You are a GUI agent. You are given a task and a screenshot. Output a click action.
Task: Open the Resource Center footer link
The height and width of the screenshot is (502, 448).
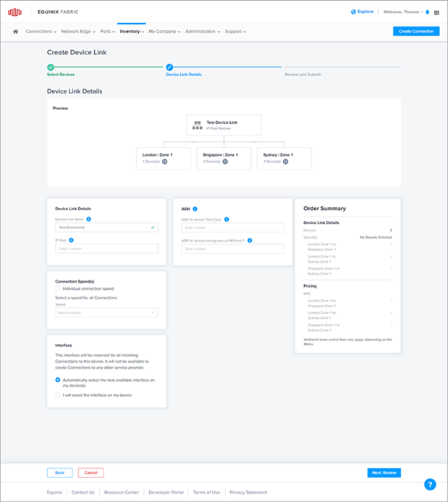122,492
